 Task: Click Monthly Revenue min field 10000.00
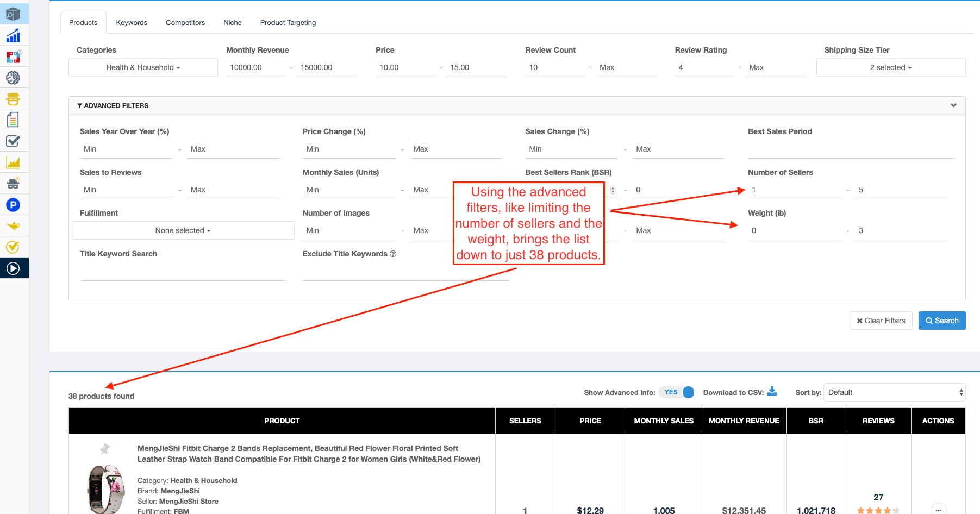[x=256, y=67]
